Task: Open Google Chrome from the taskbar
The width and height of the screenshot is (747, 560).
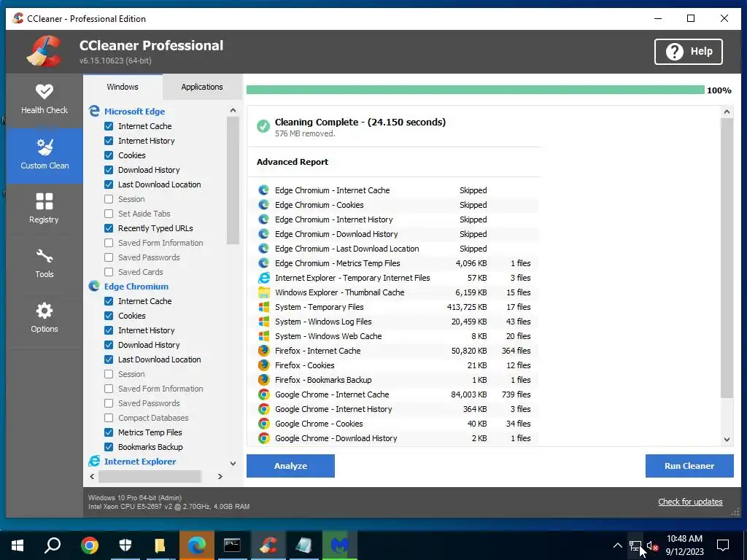Action: pyautogui.click(x=90, y=545)
